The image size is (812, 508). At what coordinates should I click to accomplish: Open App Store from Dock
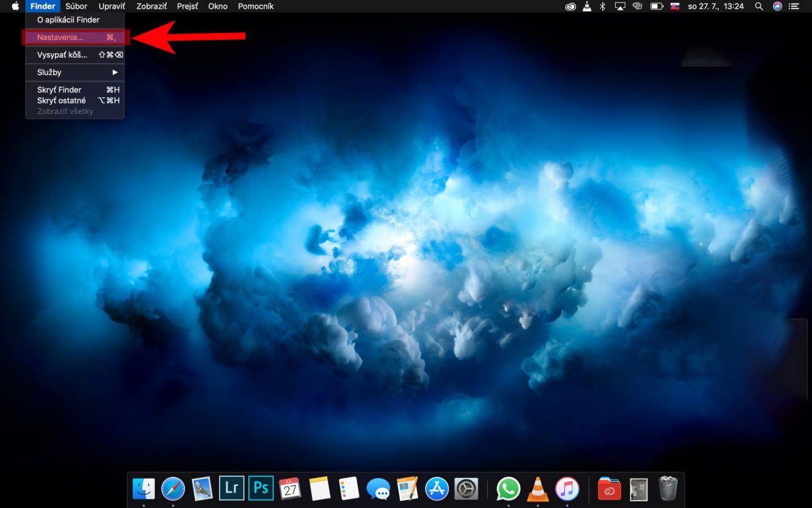pyautogui.click(x=437, y=488)
